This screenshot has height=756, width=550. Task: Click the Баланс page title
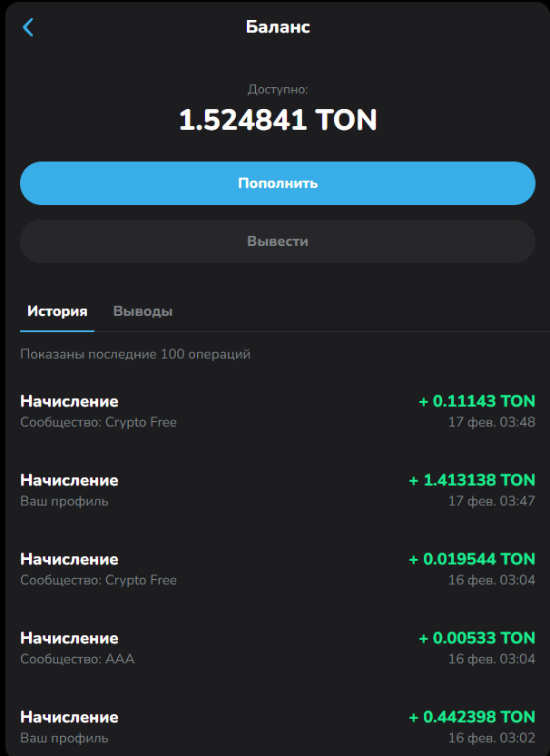(x=278, y=27)
